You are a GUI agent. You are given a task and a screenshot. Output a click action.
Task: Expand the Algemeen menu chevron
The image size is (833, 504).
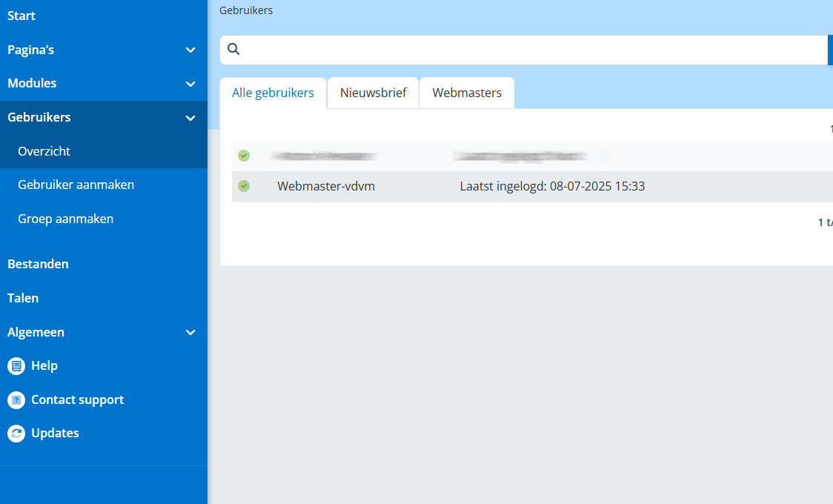coord(190,333)
